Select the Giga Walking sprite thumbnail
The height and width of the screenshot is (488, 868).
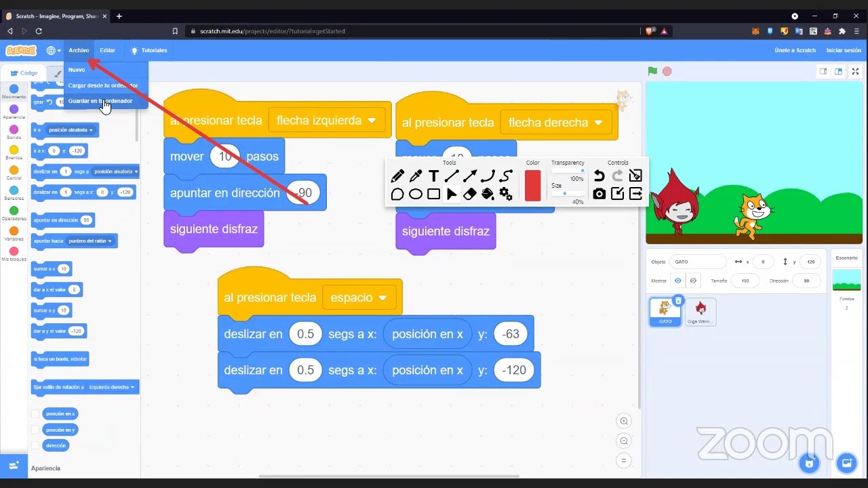(x=701, y=312)
